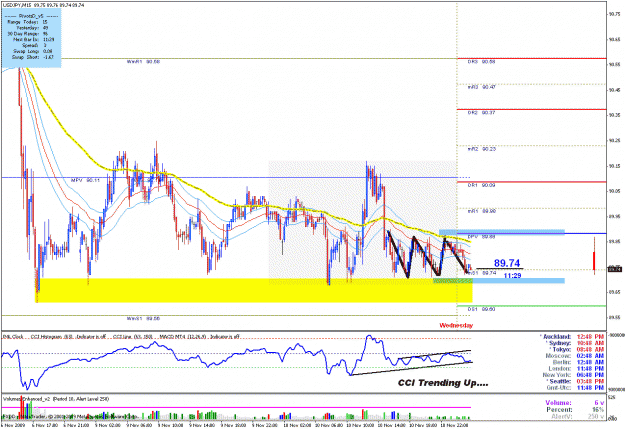
Task: Click the 10 Nov 10:00 time axis label
Action: pyautogui.click(x=359, y=425)
